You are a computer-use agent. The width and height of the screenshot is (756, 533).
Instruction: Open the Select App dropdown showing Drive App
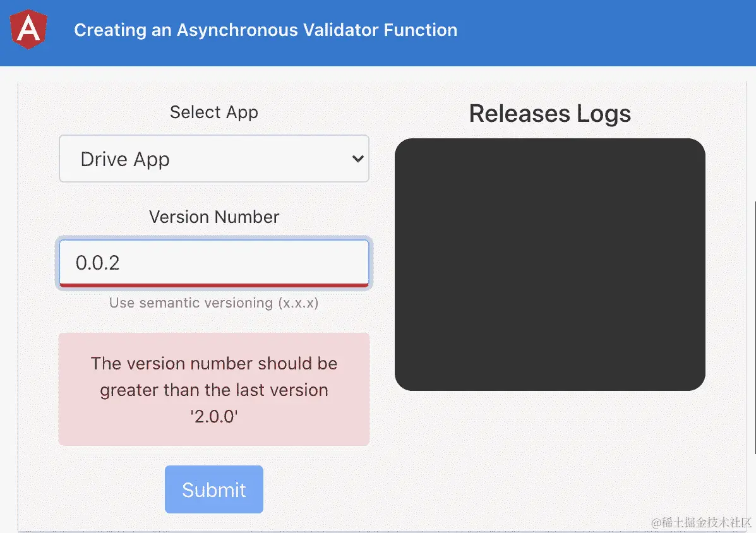pyautogui.click(x=214, y=159)
